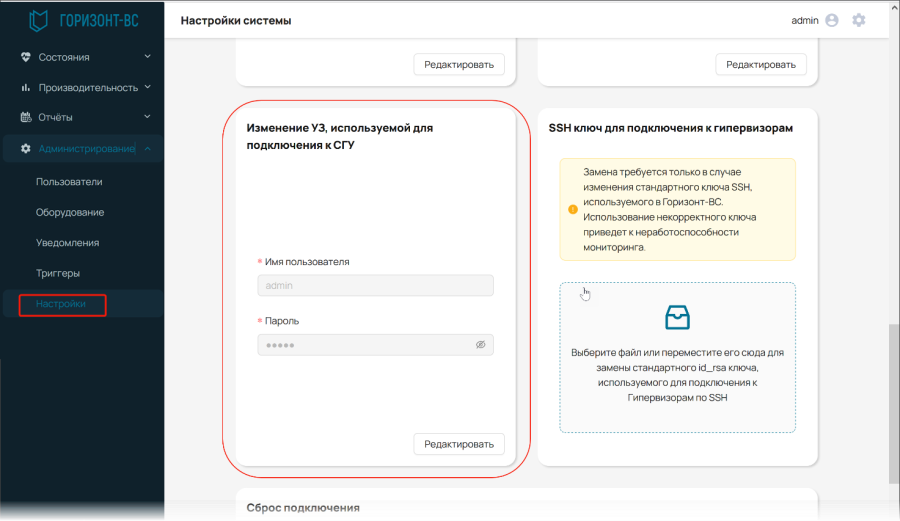Click the top-right Редактировать button
Image resolution: width=900 pixels, height=521 pixels.
(761, 64)
